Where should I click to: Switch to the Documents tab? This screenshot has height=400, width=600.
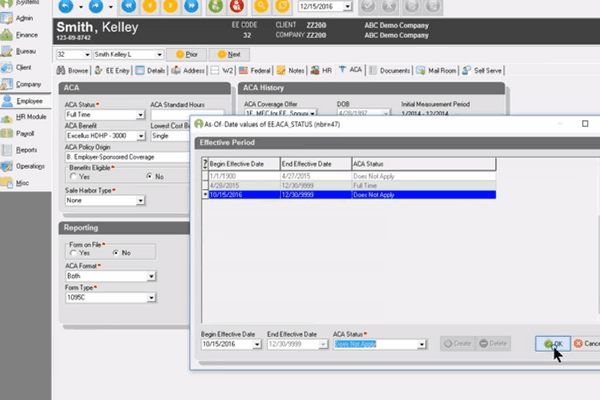[390, 70]
